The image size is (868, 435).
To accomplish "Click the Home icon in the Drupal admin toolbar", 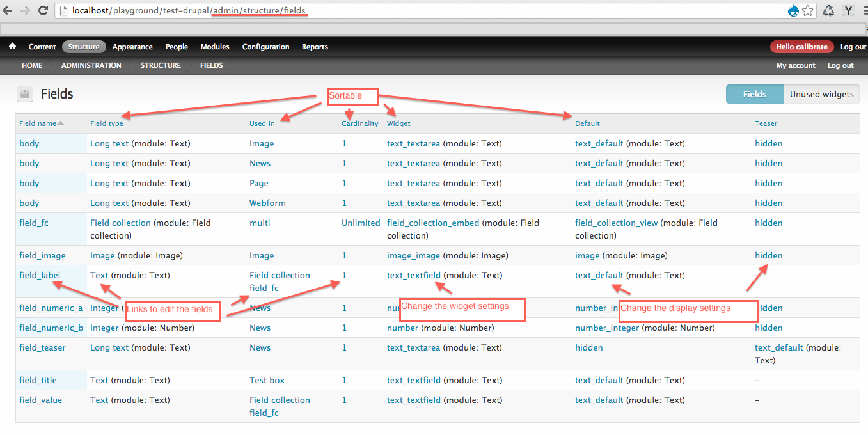I will [12, 46].
